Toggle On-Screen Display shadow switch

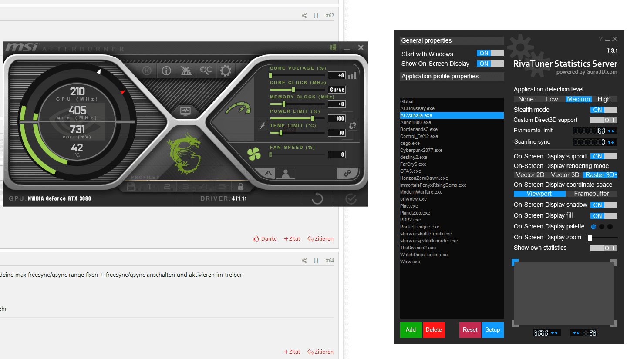pyautogui.click(x=604, y=205)
